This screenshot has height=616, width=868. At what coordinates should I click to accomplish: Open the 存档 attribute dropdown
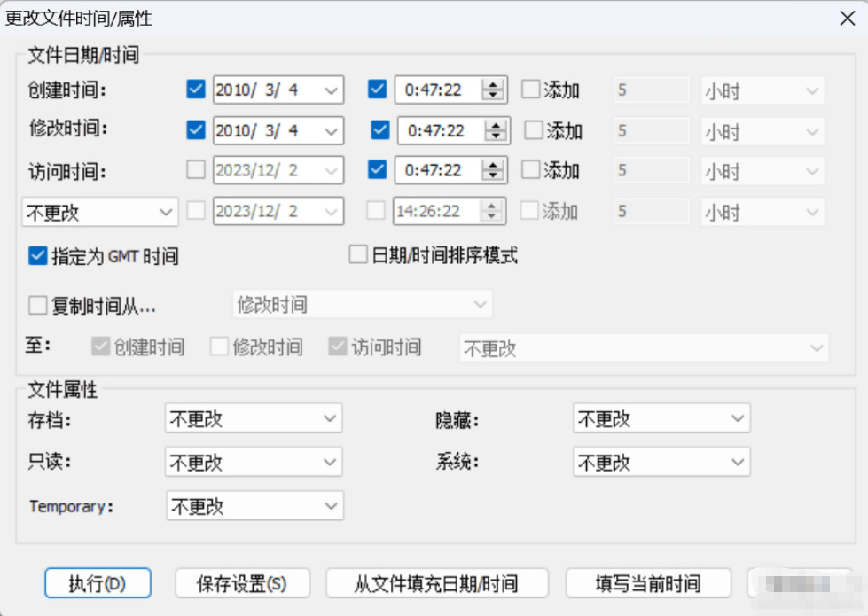[254, 418]
